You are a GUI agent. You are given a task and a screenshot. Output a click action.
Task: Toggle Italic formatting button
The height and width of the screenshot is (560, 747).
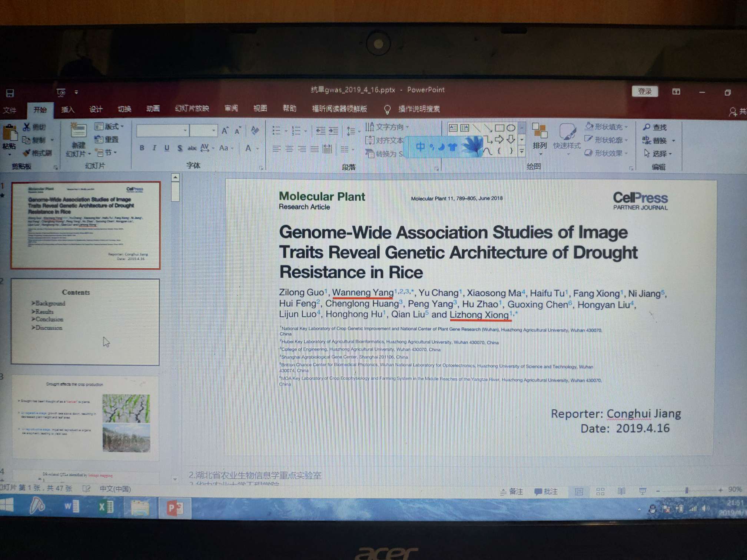[x=155, y=148]
